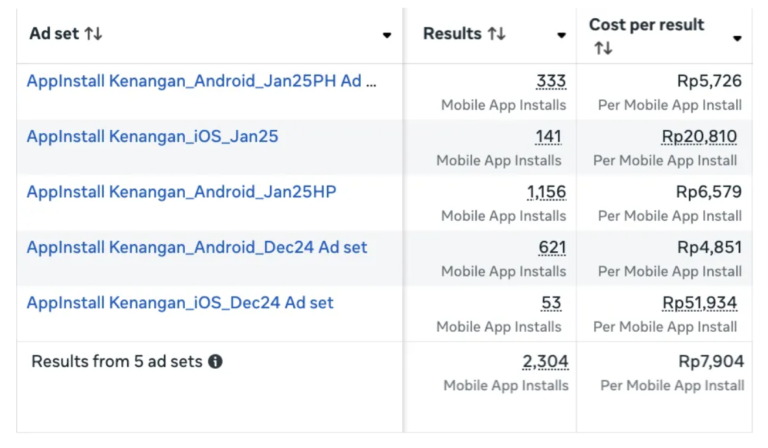The height and width of the screenshot is (448, 768).
Task: Open Cost per result column dropdown arrow
Action: pyautogui.click(x=737, y=38)
